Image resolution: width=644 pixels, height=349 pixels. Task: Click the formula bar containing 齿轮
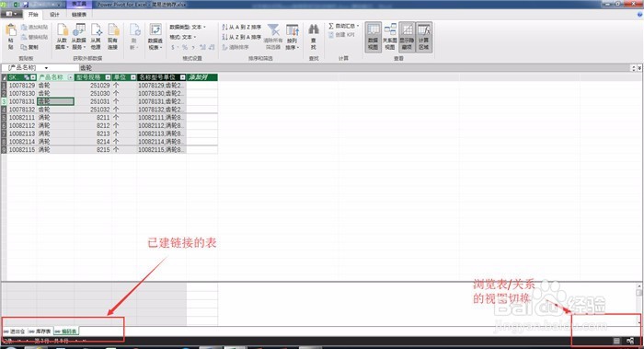[355, 68]
